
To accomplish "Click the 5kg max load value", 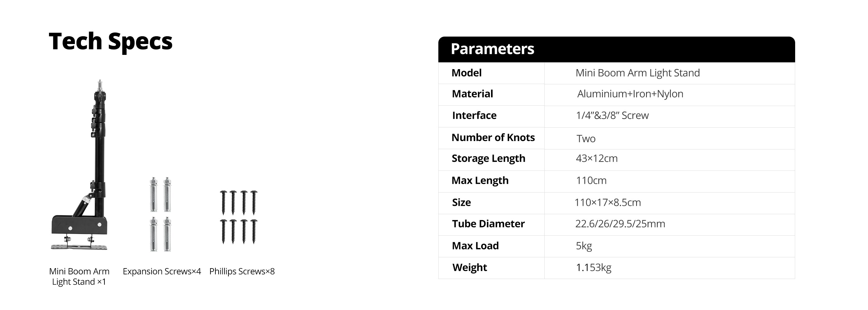I will [x=584, y=246].
